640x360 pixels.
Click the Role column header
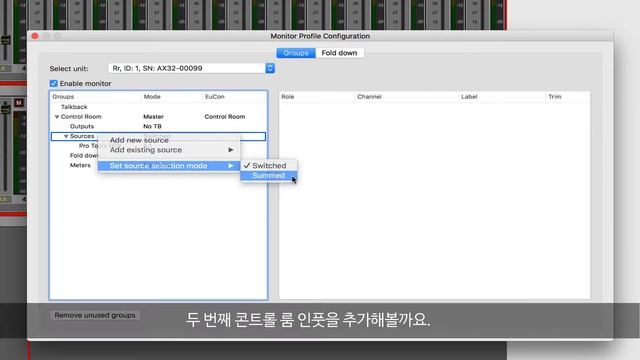(x=288, y=97)
